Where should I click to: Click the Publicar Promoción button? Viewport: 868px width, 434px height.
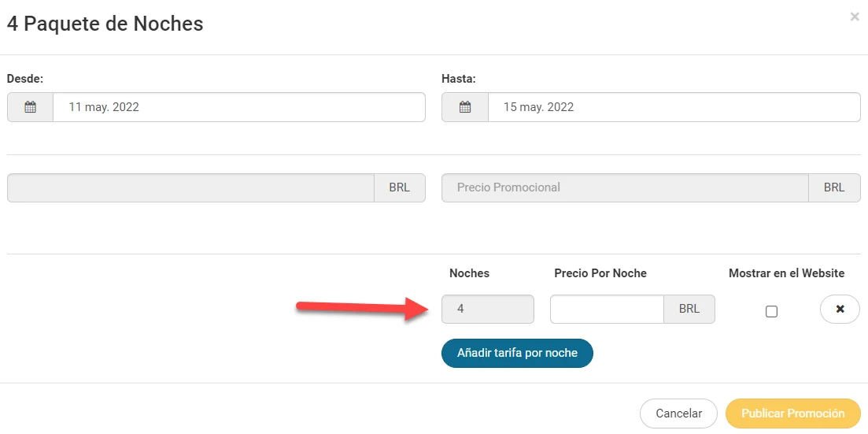coord(792,413)
